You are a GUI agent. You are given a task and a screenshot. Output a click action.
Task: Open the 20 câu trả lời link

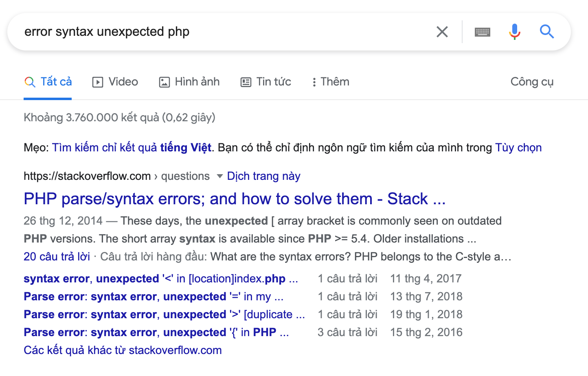click(x=57, y=257)
